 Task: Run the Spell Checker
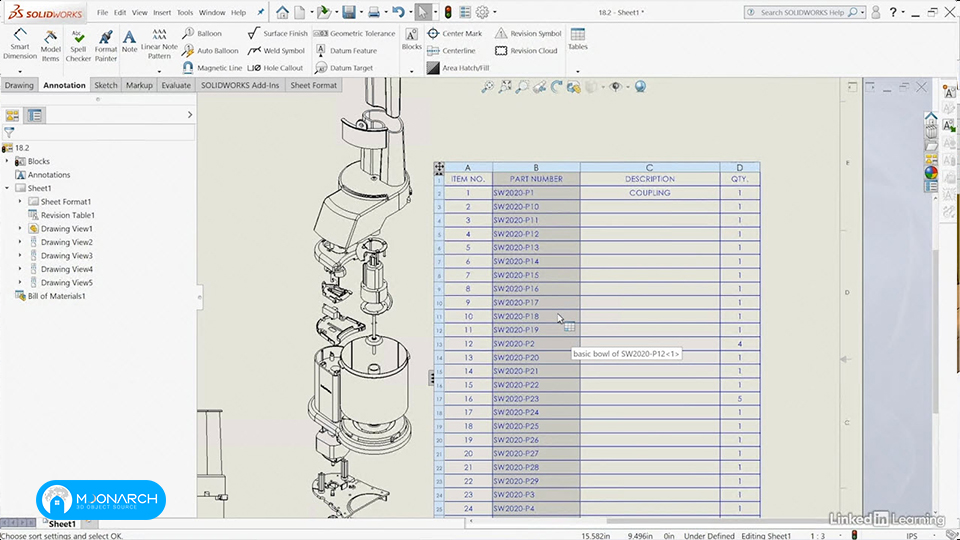pyautogui.click(x=78, y=45)
